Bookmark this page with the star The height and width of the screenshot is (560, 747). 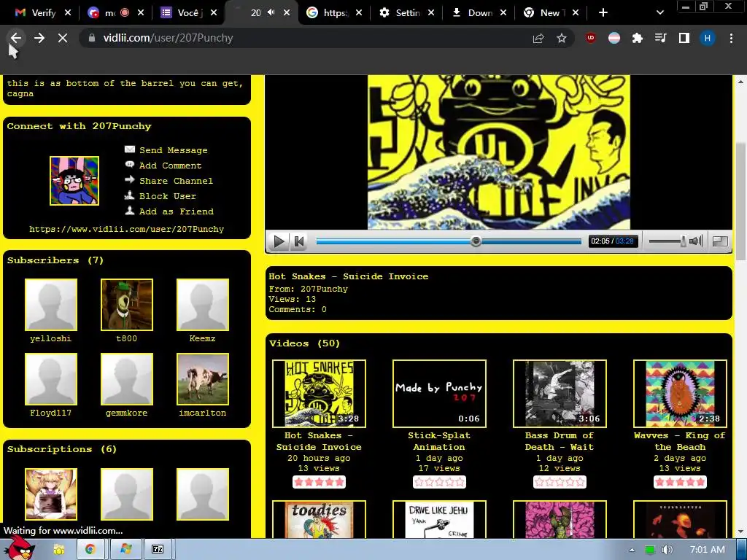coord(562,38)
